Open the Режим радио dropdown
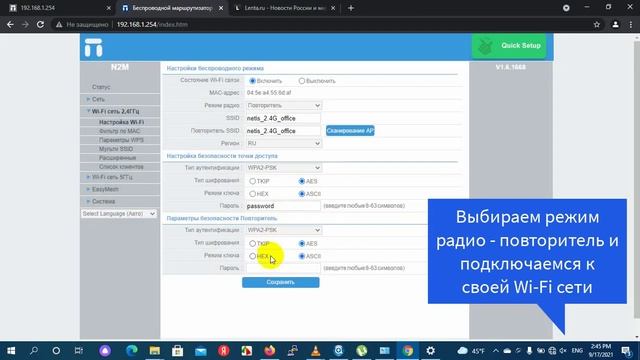Screen dimensions: 640x360 [x=284, y=105]
